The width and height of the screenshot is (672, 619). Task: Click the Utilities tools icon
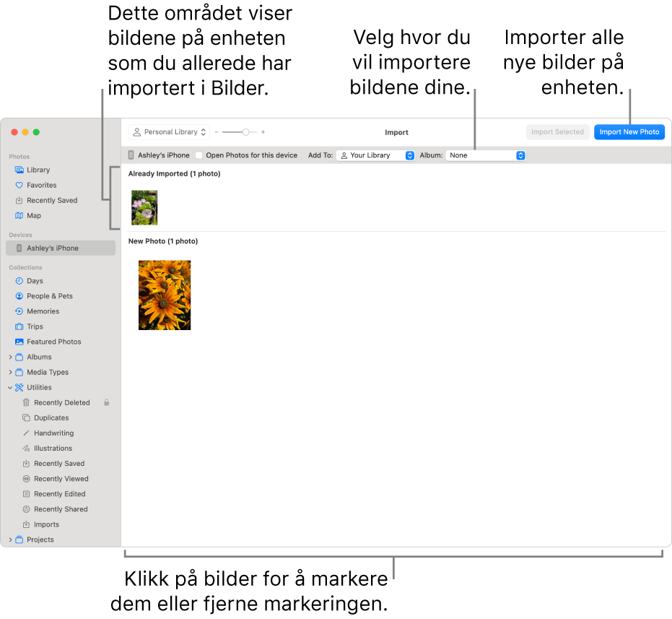[19, 387]
